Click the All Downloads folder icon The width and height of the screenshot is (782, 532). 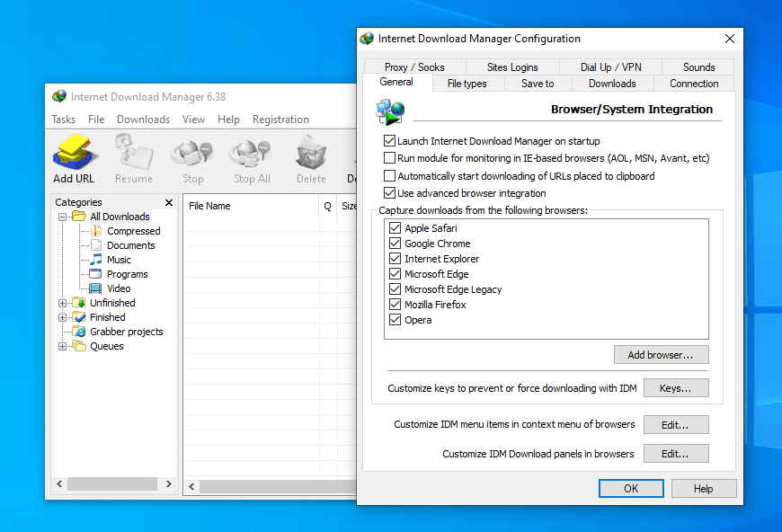(79, 216)
